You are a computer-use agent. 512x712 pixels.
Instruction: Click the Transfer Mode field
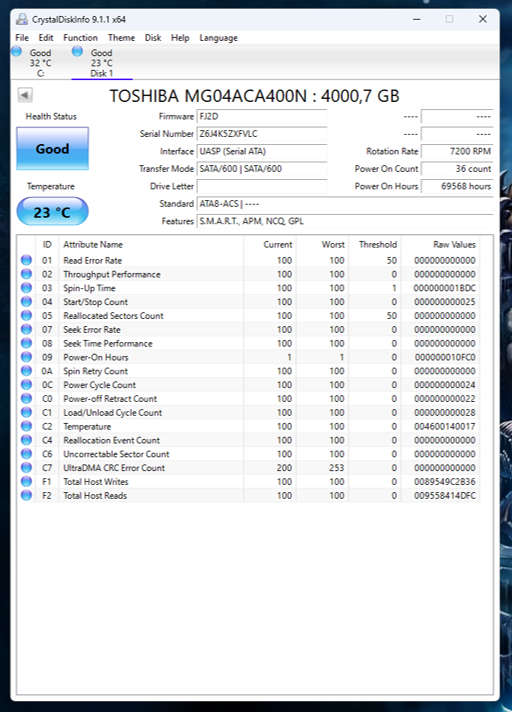point(262,169)
